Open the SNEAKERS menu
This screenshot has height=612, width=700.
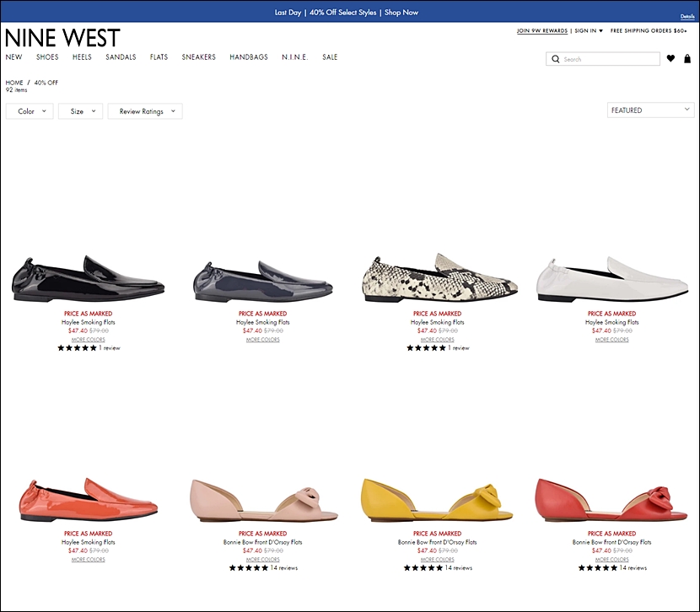pyautogui.click(x=199, y=57)
